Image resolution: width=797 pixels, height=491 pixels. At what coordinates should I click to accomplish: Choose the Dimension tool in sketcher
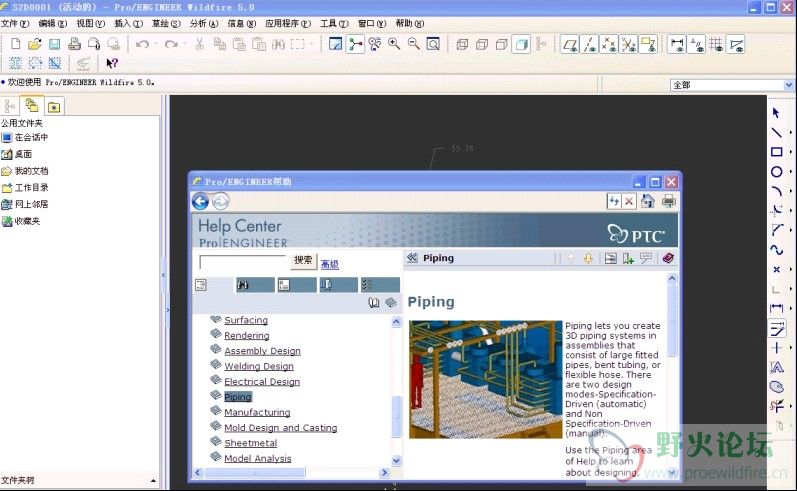pyautogui.click(x=776, y=308)
